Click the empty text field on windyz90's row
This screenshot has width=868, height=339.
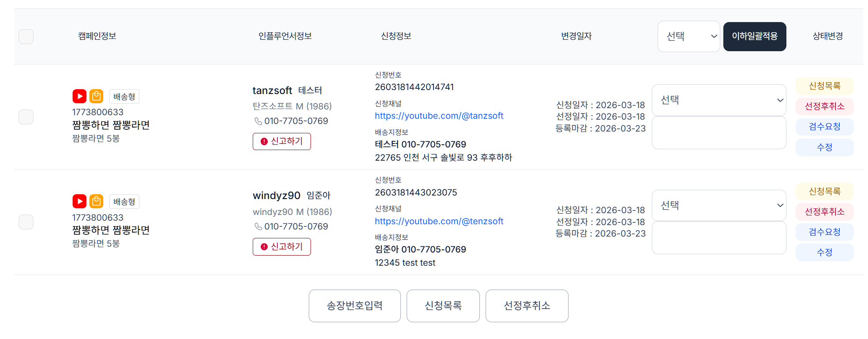719,238
